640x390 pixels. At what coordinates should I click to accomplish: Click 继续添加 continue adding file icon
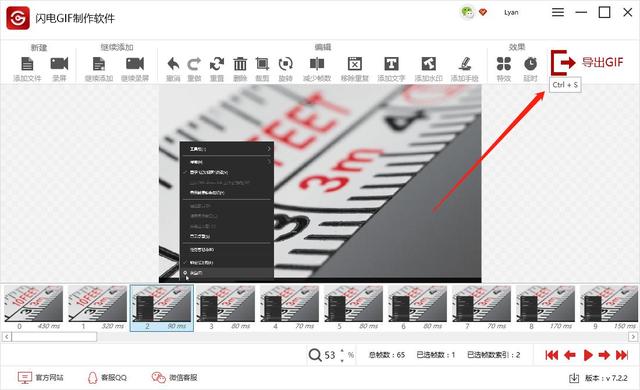tap(99, 64)
